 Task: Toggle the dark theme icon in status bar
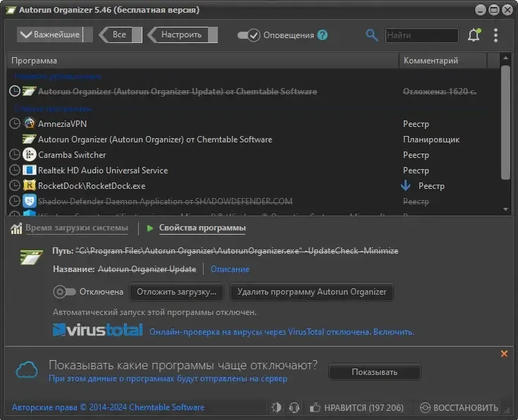276,407
